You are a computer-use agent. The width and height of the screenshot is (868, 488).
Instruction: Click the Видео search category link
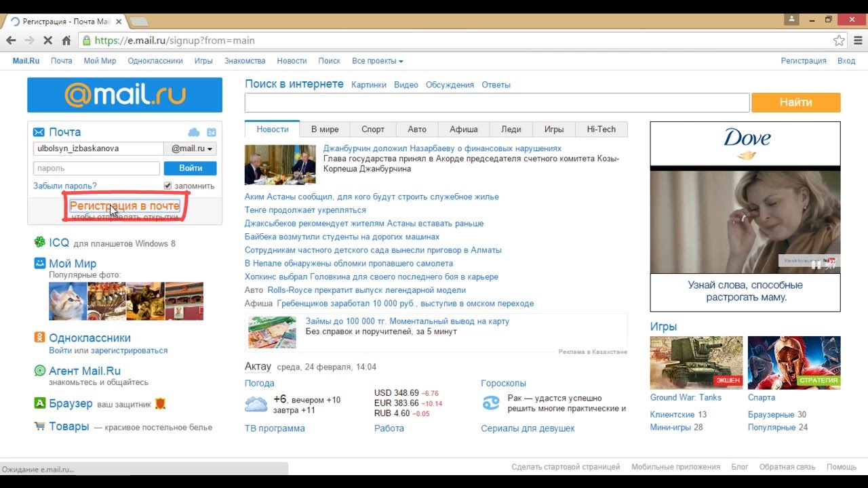tap(406, 85)
